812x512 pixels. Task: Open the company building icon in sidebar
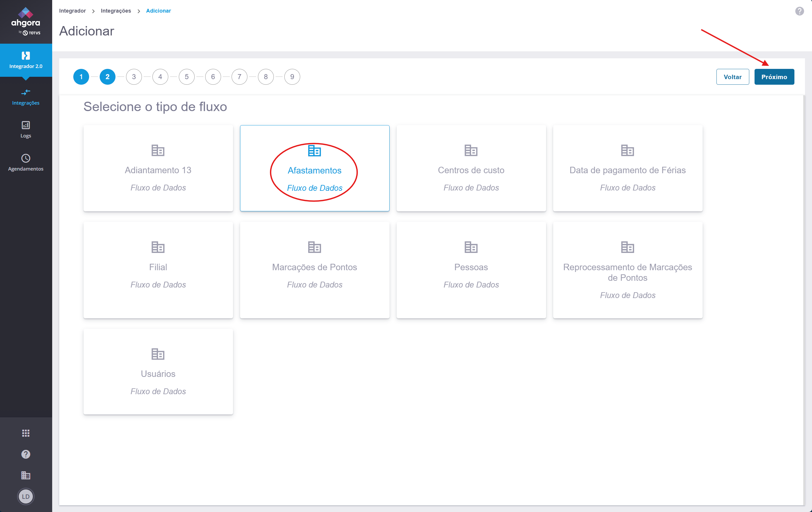point(26,475)
